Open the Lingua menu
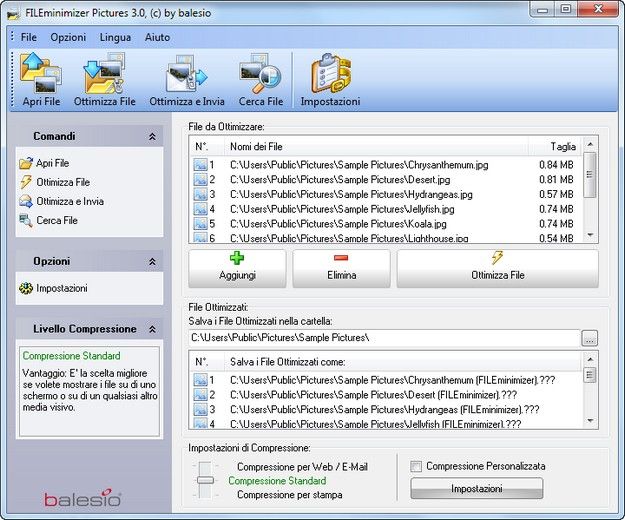Viewport: 625px width, 520px height. click(x=115, y=37)
